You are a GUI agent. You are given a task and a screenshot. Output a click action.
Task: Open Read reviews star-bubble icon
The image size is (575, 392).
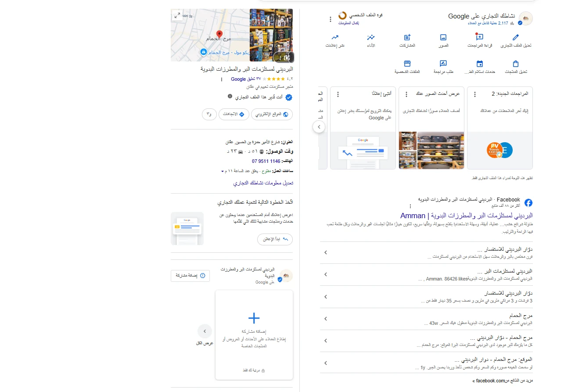click(x=479, y=37)
